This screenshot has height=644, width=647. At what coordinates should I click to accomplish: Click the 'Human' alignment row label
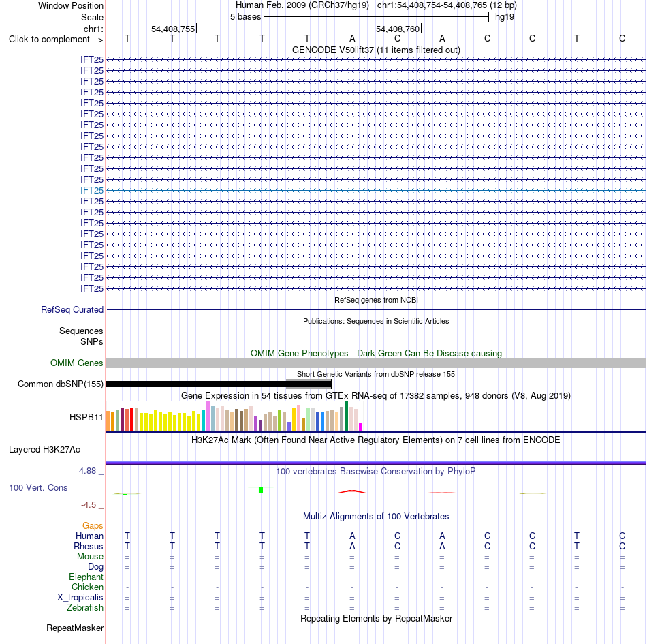click(x=89, y=536)
